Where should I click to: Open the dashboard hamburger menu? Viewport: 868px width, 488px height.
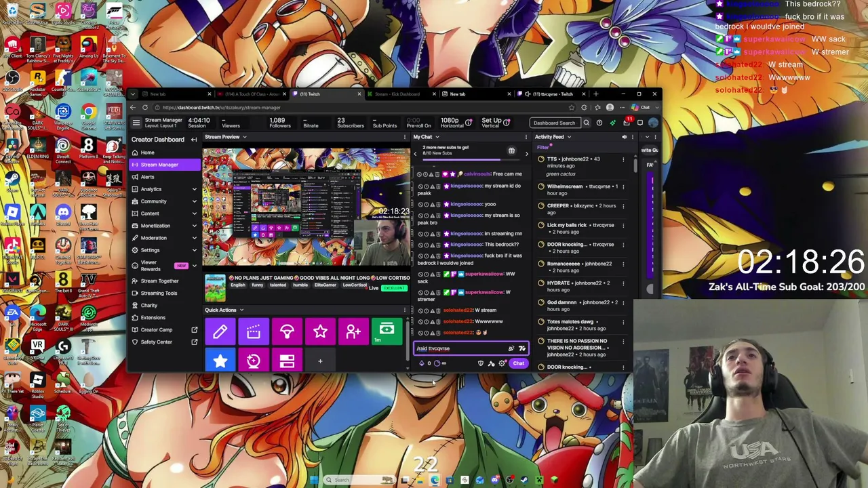136,123
